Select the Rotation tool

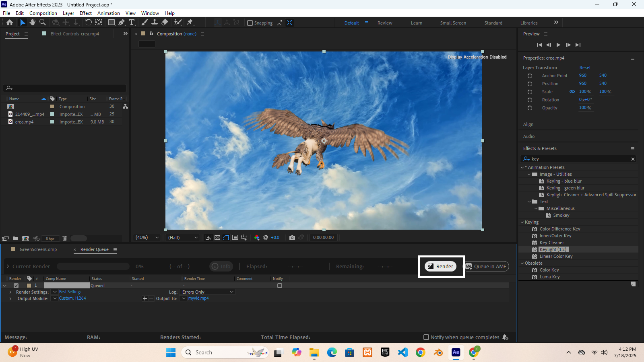click(x=89, y=23)
